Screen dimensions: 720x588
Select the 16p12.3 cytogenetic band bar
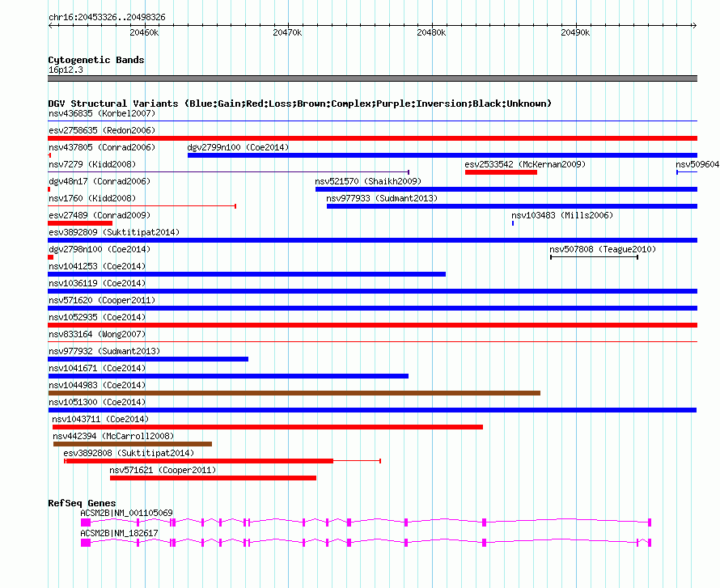(x=372, y=78)
